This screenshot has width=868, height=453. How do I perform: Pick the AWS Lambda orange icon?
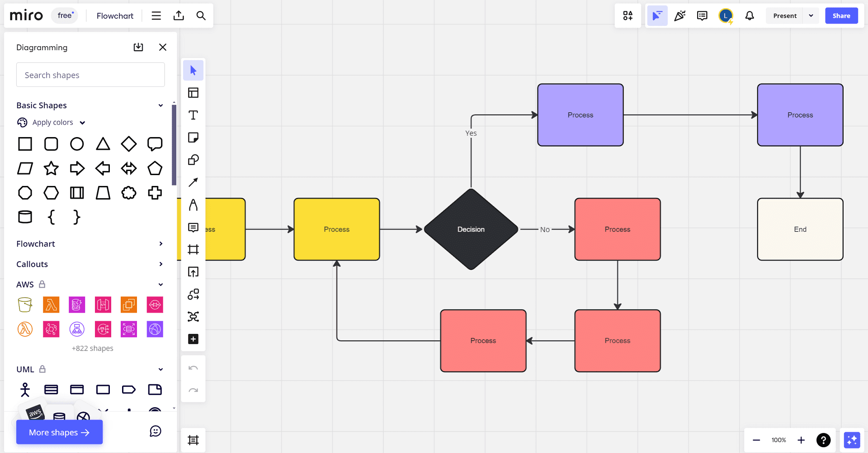[x=51, y=305]
